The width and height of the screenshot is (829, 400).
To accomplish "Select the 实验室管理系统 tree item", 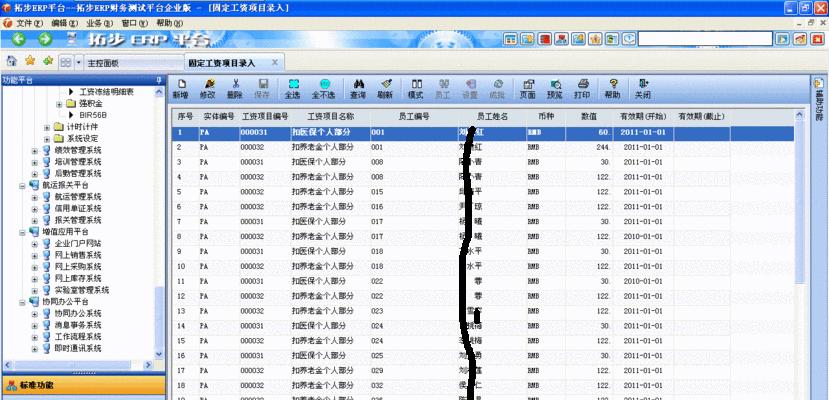I will tap(82, 290).
